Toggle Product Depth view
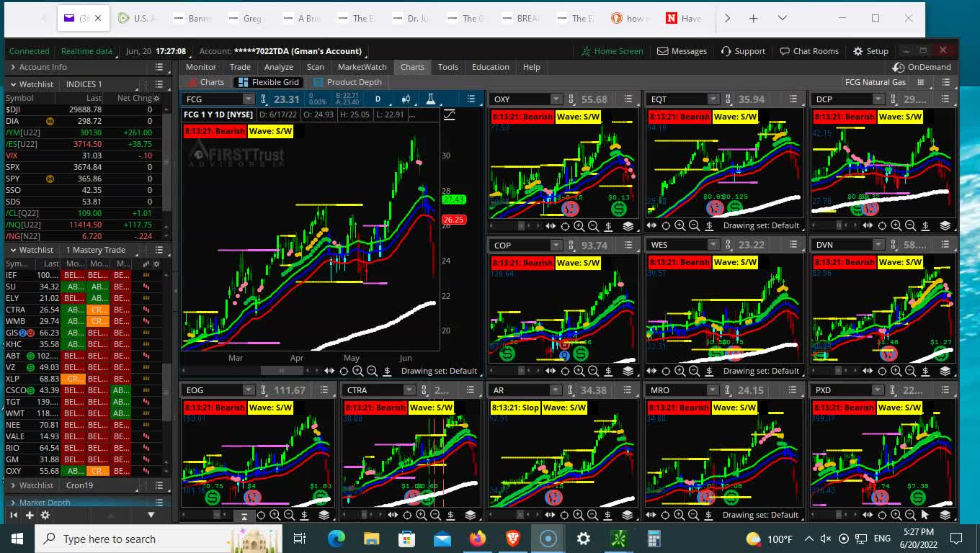The width and height of the screenshot is (980, 553). click(x=347, y=82)
